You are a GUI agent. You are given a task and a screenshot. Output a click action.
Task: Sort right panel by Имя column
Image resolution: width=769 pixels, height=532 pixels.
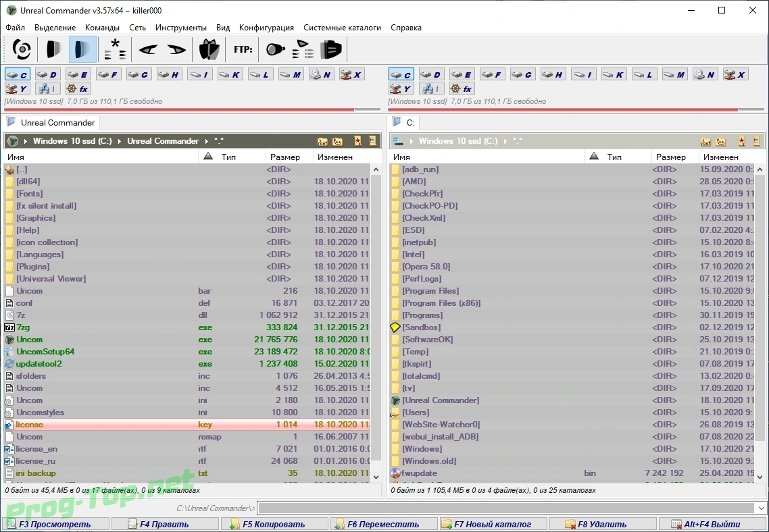click(487, 157)
